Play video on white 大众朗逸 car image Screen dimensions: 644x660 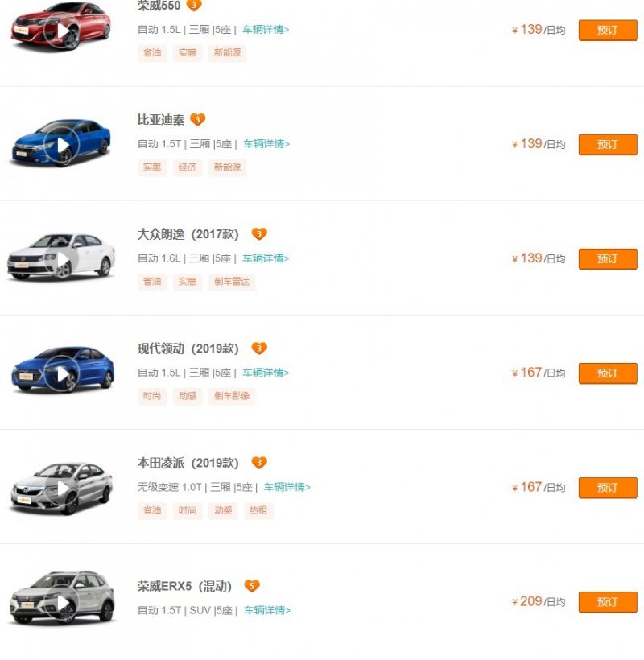click(x=62, y=259)
